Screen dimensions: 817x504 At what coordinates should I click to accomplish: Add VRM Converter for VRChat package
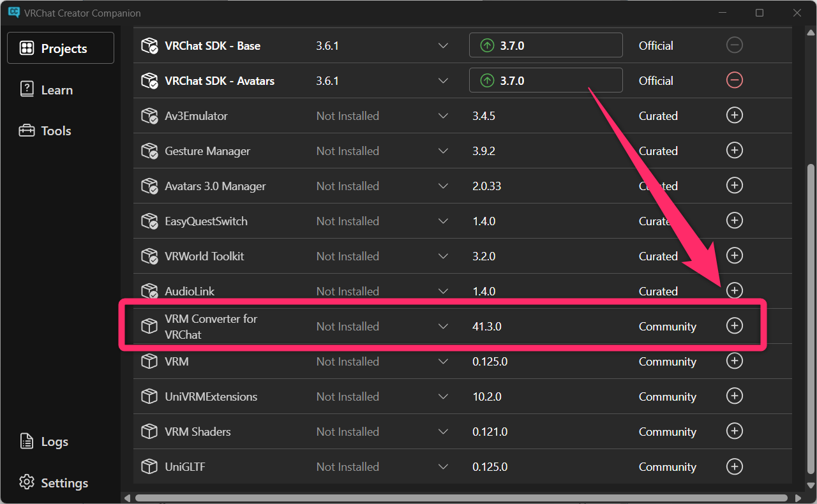tap(735, 326)
